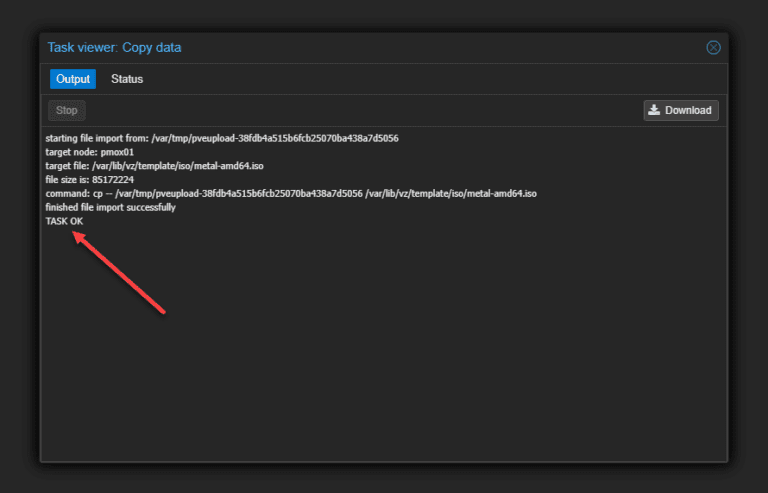
Task: Click the 'target node: pmox01' line
Action: coord(90,152)
